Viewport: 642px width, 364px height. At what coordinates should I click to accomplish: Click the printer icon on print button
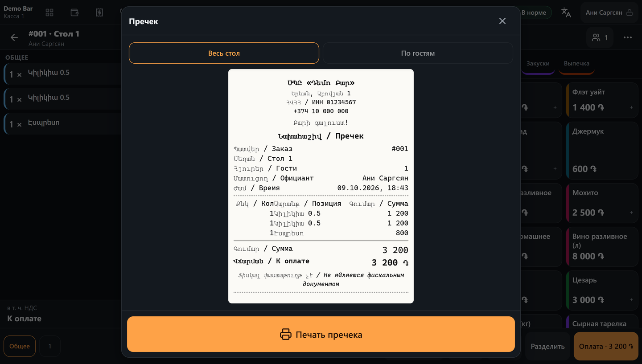coord(286,334)
